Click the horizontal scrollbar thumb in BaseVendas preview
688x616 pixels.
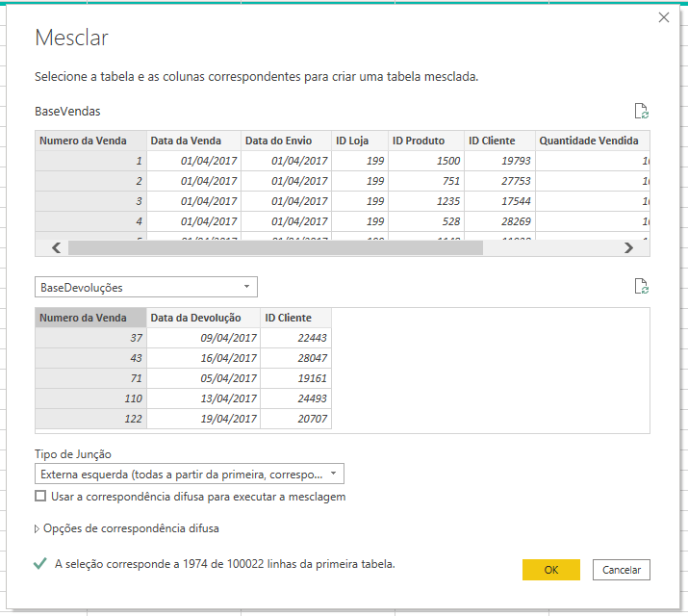click(275, 248)
